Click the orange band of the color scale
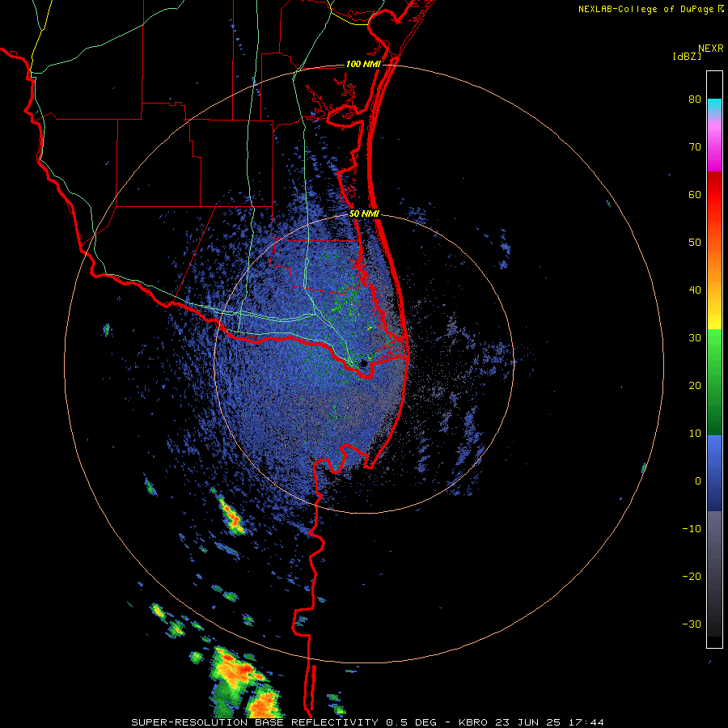Viewport: 728px width, 728px height. point(714,265)
